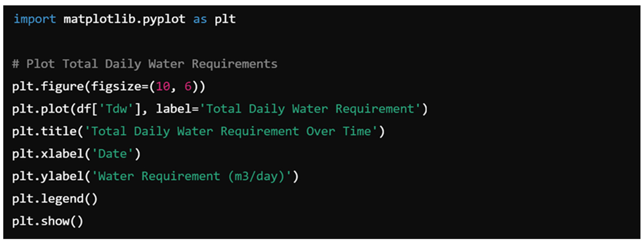Click the 'plt.figure' call
Image resolution: width=644 pixels, height=241 pixels.
click(x=49, y=86)
